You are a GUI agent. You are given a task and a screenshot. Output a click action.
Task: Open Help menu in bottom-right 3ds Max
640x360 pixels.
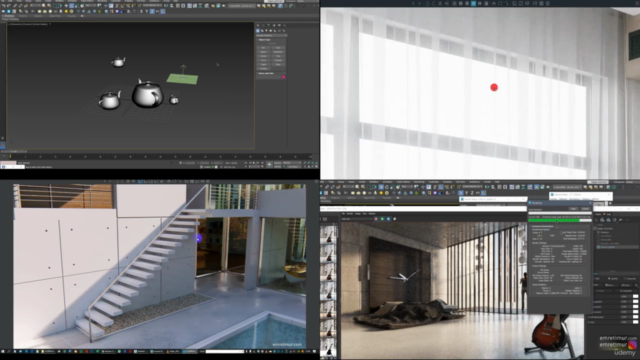point(497,182)
